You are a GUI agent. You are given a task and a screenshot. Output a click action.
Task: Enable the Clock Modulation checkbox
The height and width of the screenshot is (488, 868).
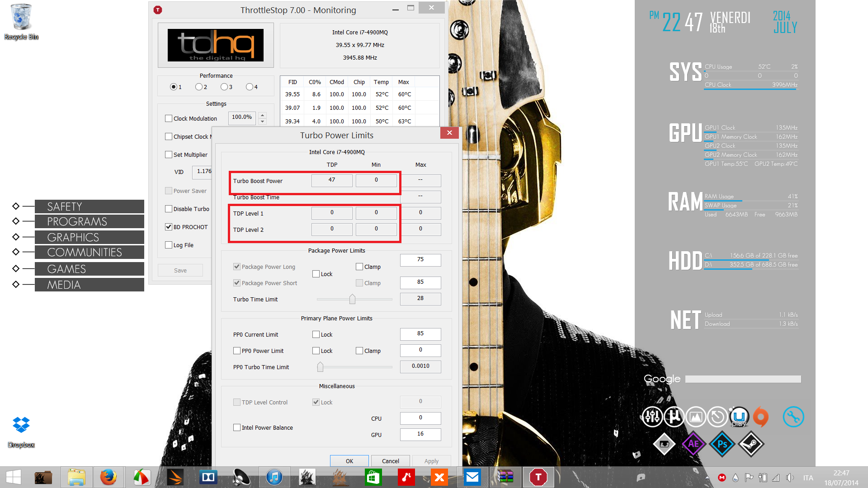[169, 118]
